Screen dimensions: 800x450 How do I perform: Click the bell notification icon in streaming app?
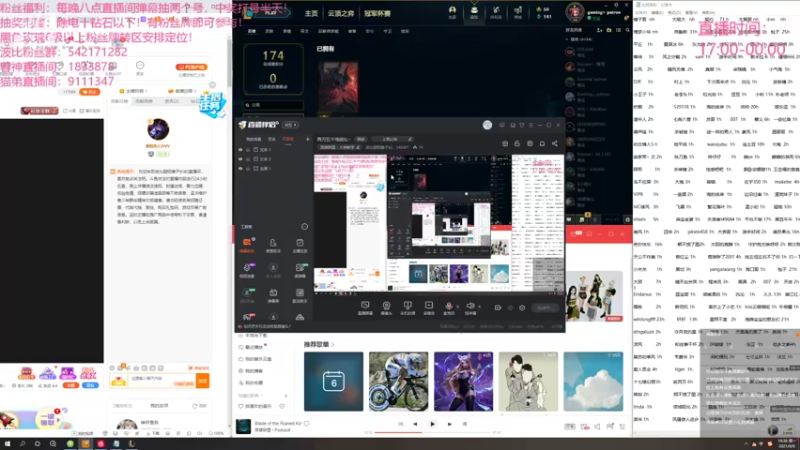tap(542, 144)
